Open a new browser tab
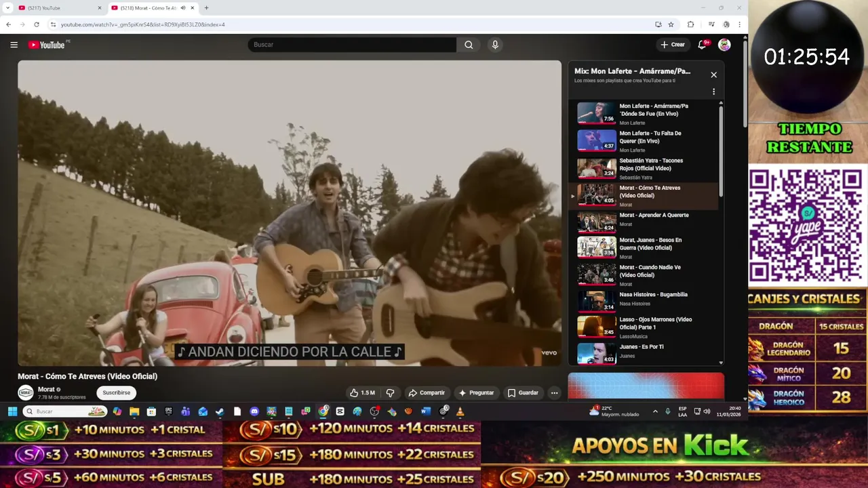Image resolution: width=868 pixels, height=488 pixels. 206,8
